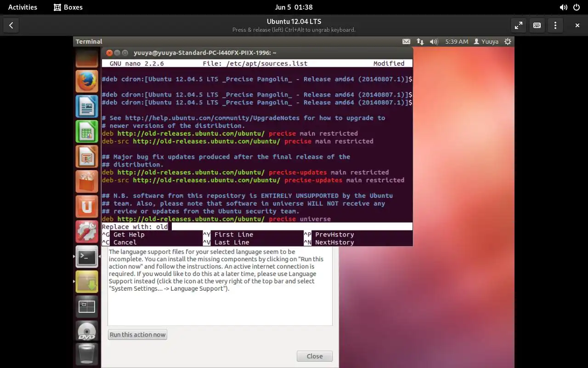This screenshot has width=588, height=368.
Task: Click the precise universe deb line
Action: point(216,219)
